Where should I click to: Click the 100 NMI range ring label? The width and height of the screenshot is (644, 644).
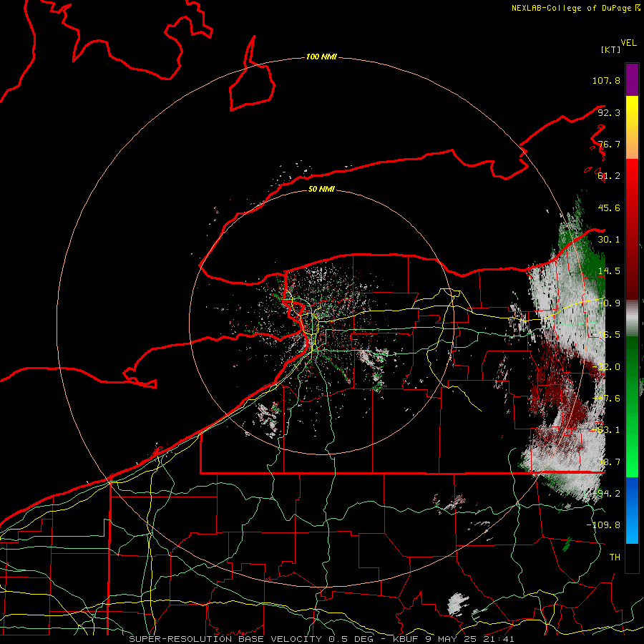tap(321, 57)
